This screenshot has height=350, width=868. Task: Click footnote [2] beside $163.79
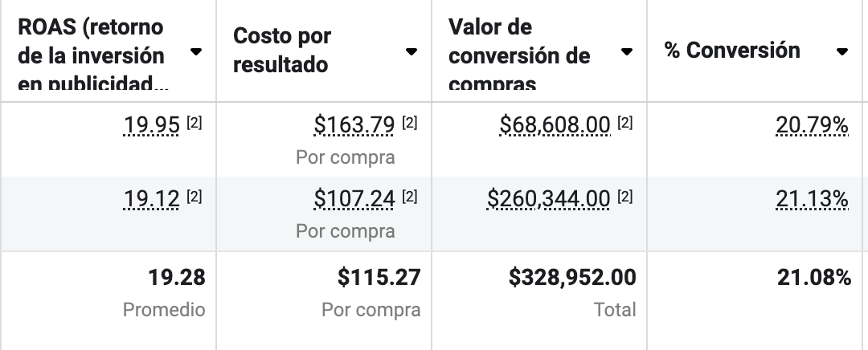pos(409,123)
